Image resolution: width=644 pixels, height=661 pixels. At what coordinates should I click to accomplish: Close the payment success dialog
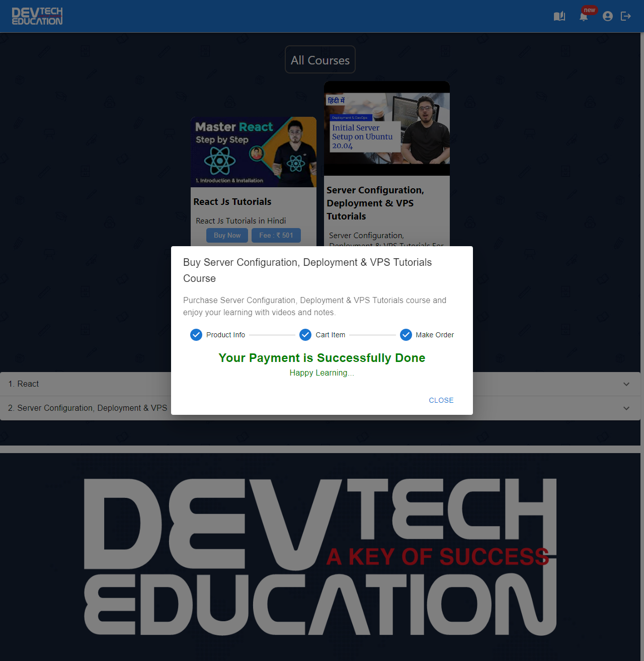441,400
